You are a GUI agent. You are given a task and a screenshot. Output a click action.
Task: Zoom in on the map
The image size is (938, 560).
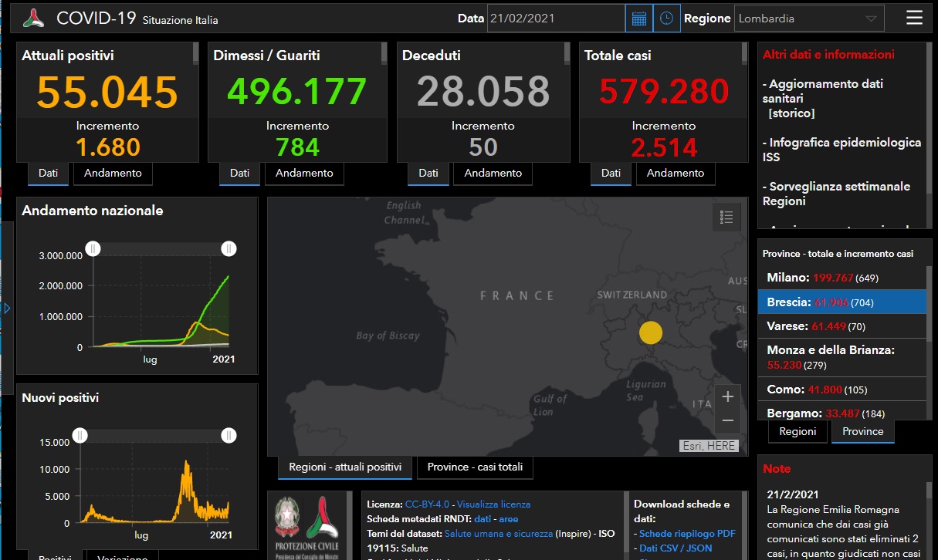727,397
